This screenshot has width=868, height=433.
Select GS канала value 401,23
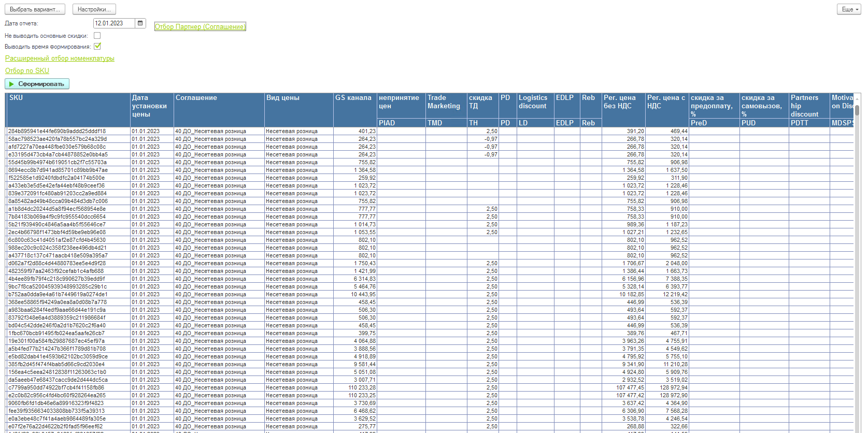[x=355, y=131]
